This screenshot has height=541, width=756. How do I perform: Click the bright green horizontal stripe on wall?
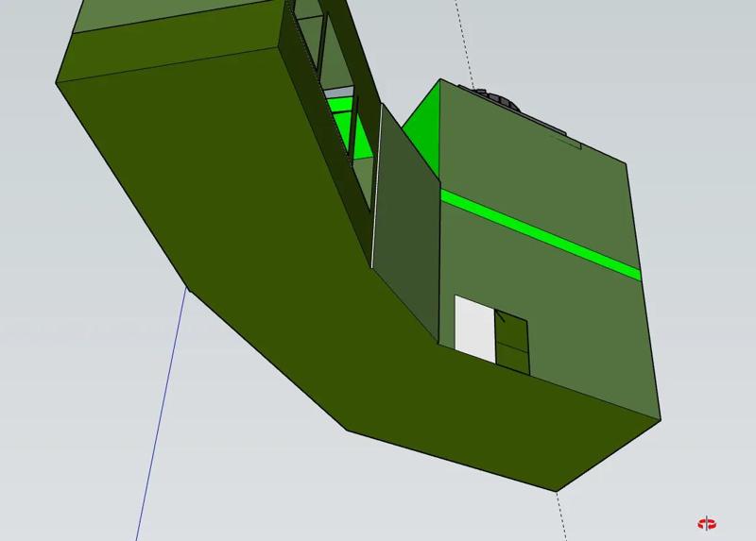coord(541,234)
